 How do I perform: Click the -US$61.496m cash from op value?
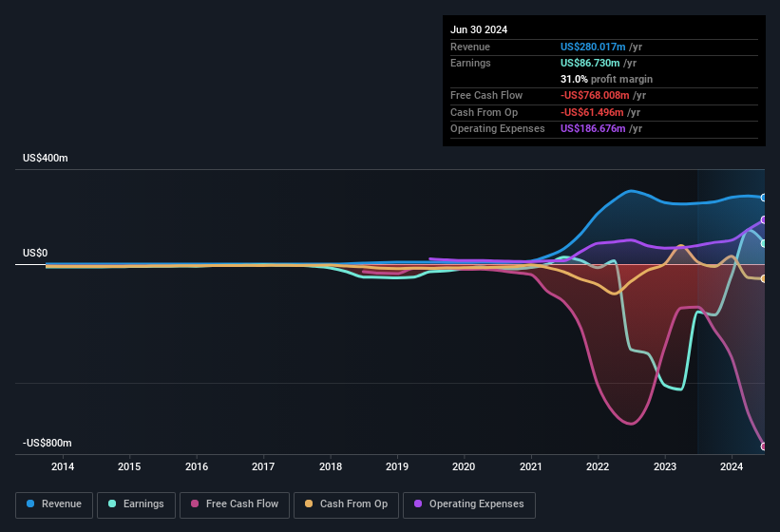(x=592, y=112)
